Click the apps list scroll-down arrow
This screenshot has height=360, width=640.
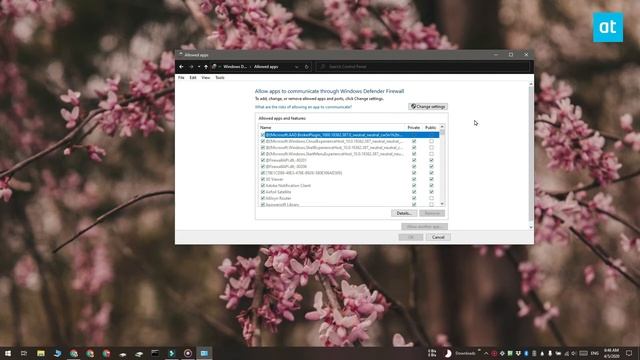pyautogui.click(x=442, y=204)
